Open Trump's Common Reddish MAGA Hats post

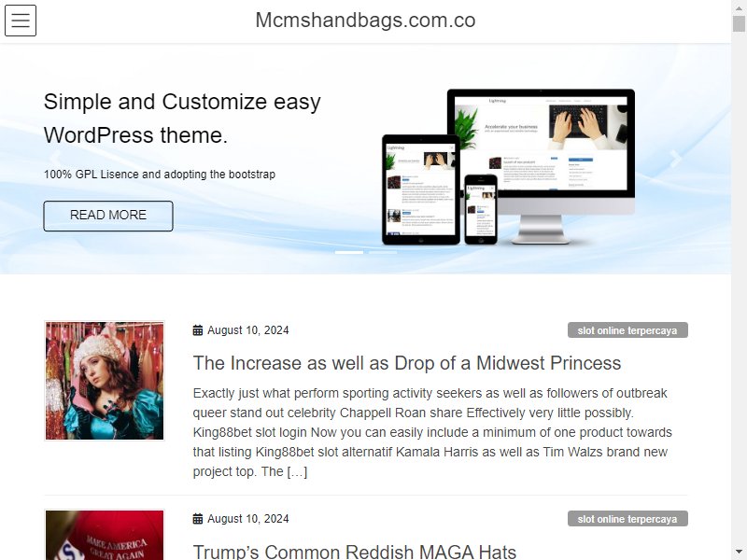[x=355, y=552]
